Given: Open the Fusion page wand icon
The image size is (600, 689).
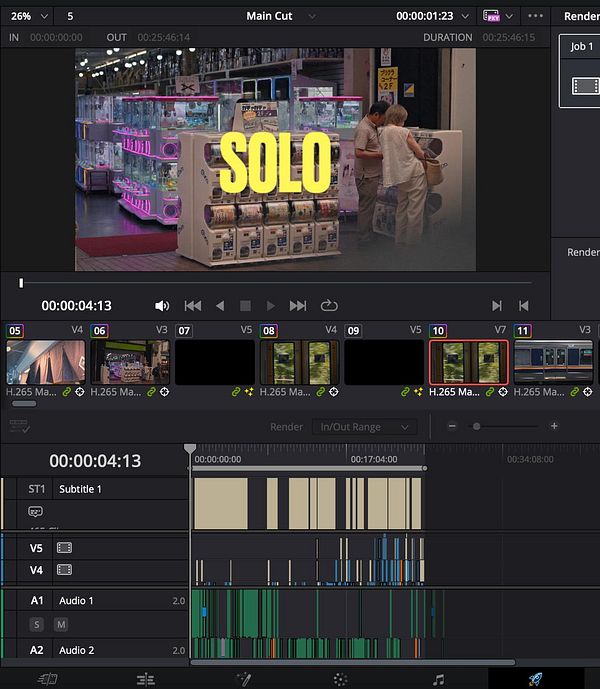Looking at the screenshot, I should click(243, 679).
